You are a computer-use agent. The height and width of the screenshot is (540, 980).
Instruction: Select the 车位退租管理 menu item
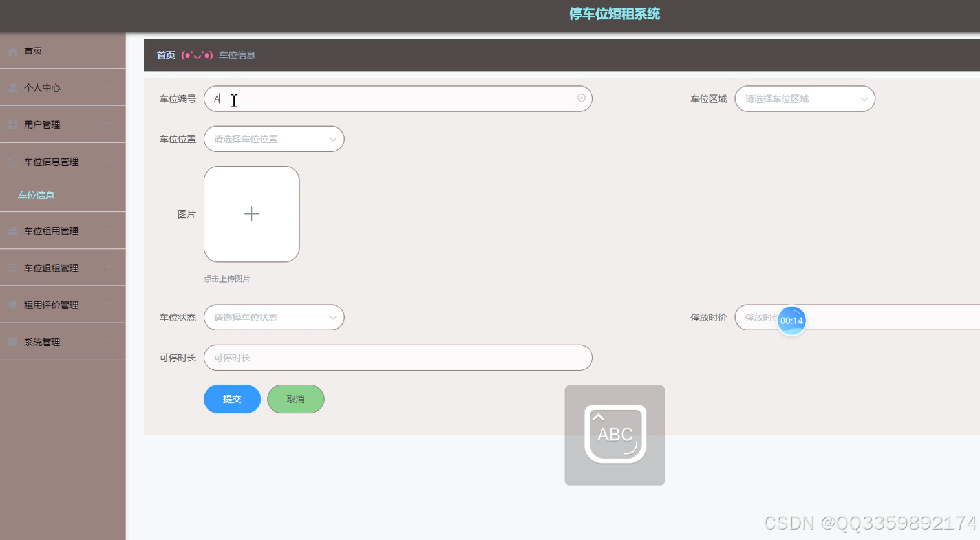(x=63, y=268)
